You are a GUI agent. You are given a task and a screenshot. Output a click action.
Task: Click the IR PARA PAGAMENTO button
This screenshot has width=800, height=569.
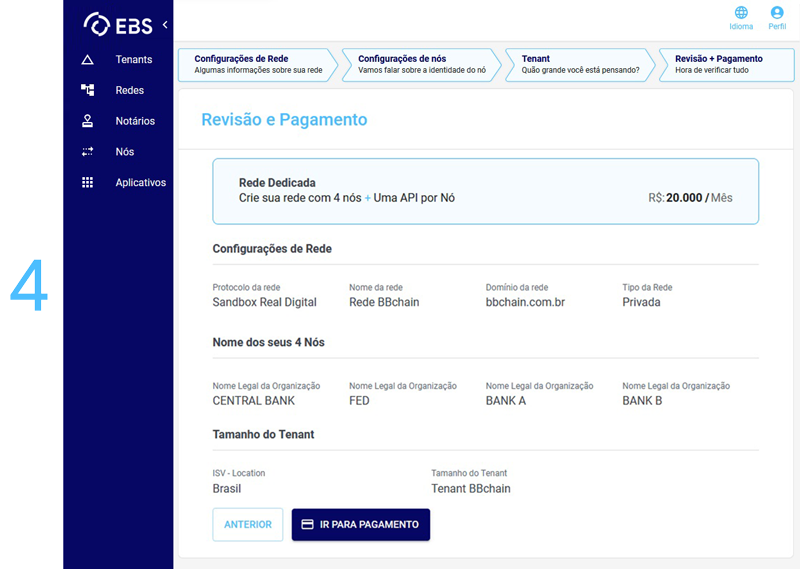[360, 524]
